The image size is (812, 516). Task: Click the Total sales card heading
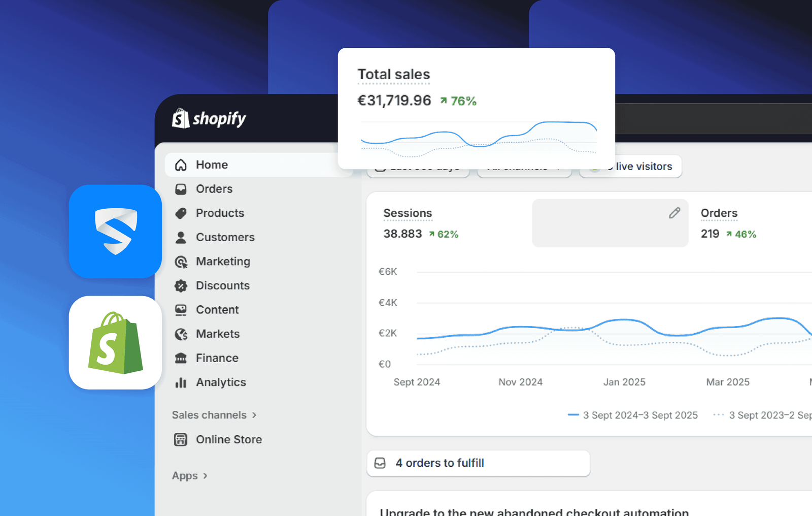click(x=393, y=75)
